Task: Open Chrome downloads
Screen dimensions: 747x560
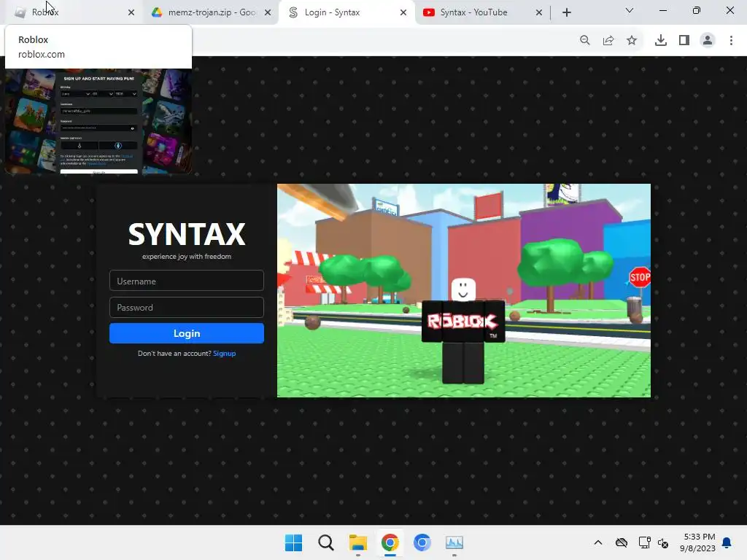Action: [661, 41]
